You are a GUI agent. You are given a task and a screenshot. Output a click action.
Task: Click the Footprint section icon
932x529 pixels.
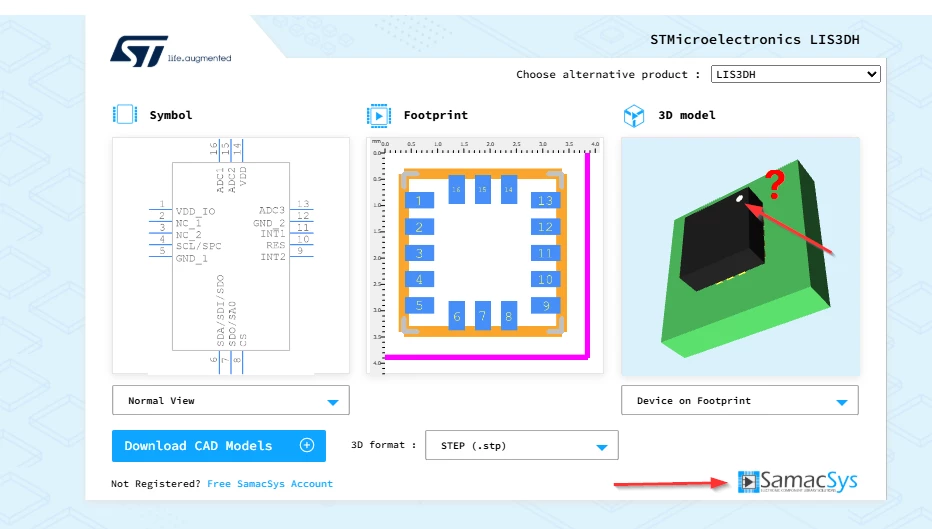tap(379, 115)
